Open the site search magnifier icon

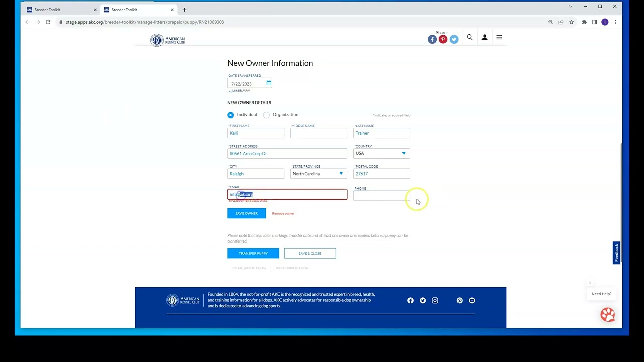pyautogui.click(x=470, y=37)
